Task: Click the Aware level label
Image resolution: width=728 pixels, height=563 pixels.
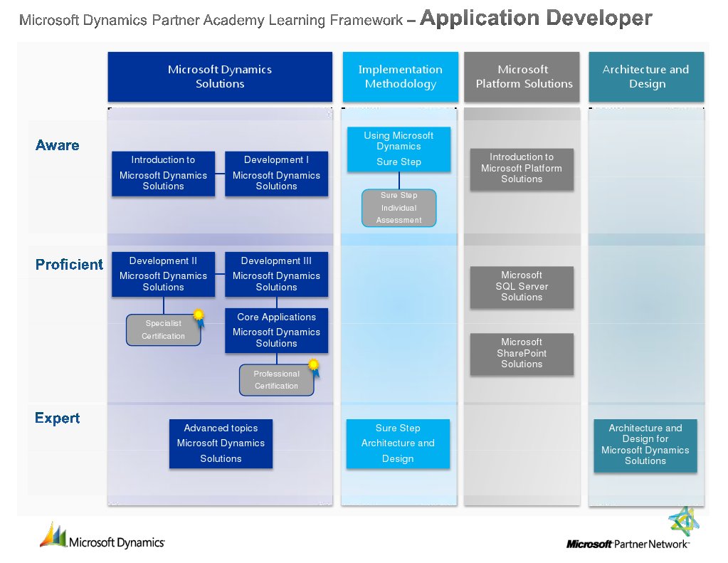Action: (x=58, y=145)
